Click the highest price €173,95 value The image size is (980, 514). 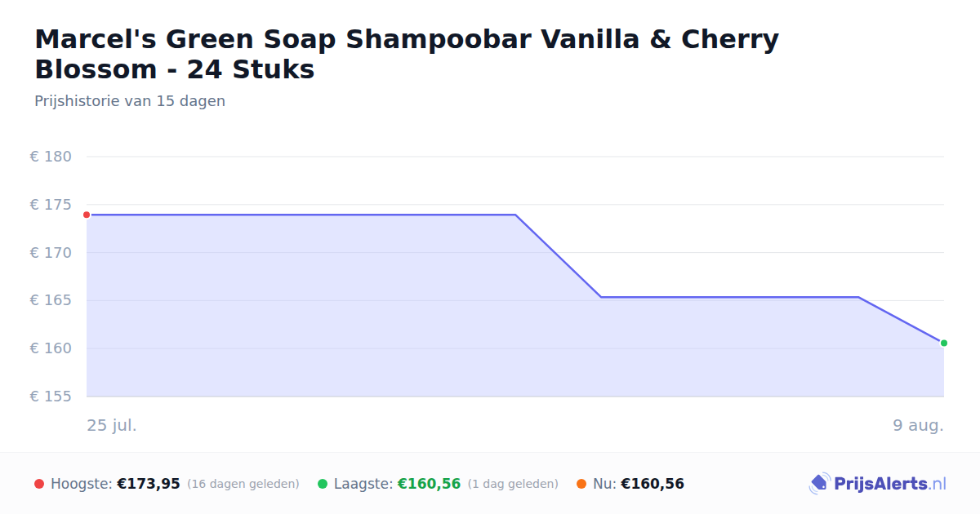[149, 484]
